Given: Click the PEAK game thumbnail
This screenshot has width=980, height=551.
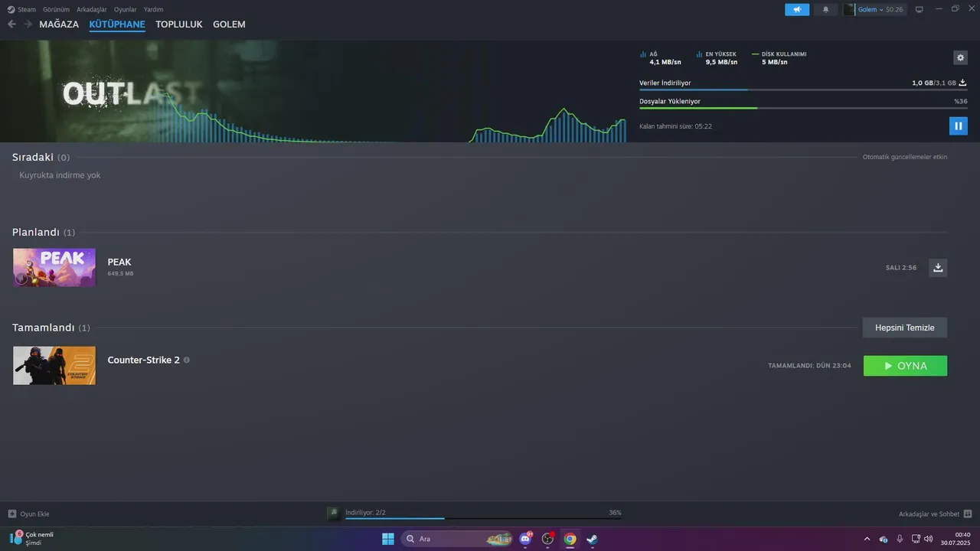Looking at the screenshot, I should [54, 267].
